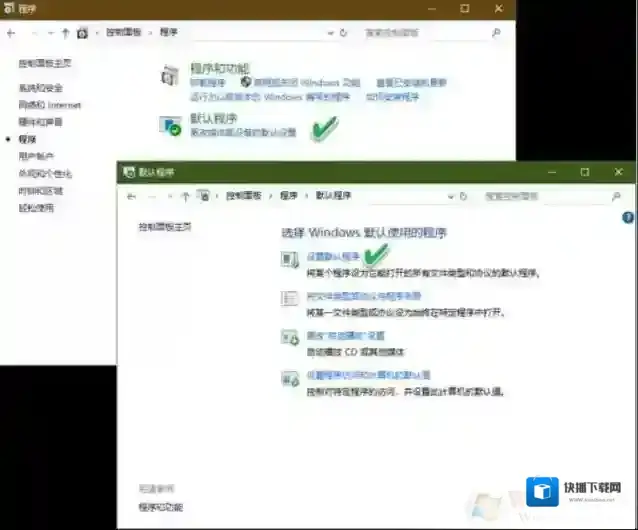Open Help via the blue question mark icon
The height and width of the screenshot is (530, 638).
pyautogui.click(x=628, y=218)
